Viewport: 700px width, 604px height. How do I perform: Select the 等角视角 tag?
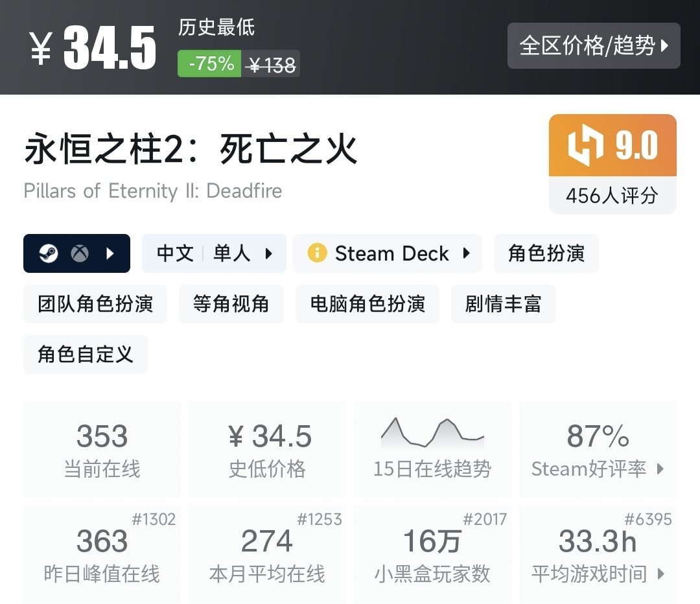click(231, 304)
